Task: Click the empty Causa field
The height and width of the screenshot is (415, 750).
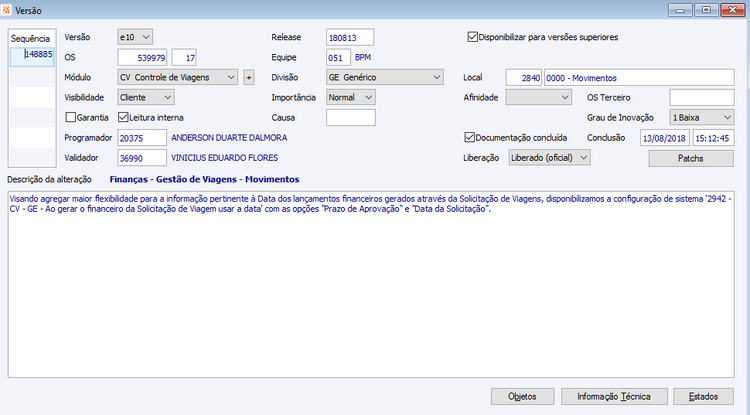Action: 351,117
